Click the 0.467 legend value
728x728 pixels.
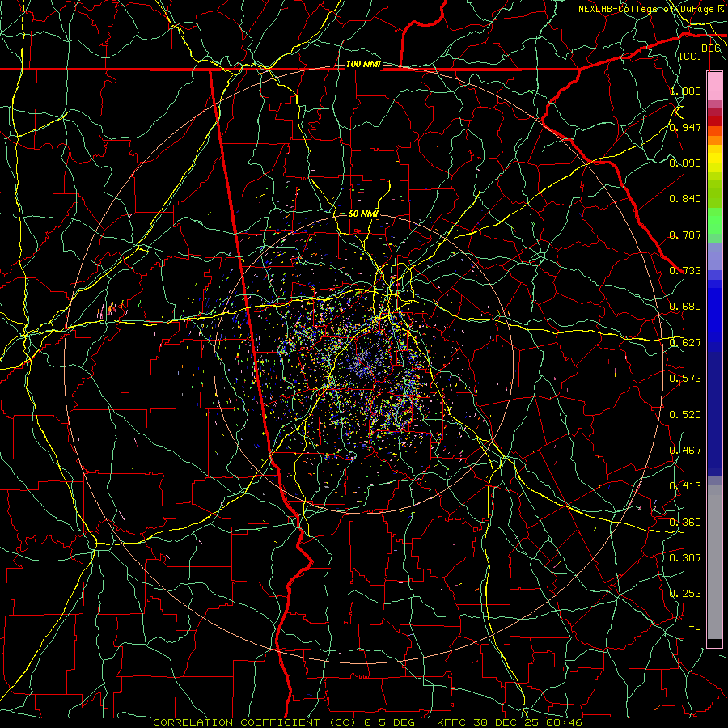tap(685, 451)
